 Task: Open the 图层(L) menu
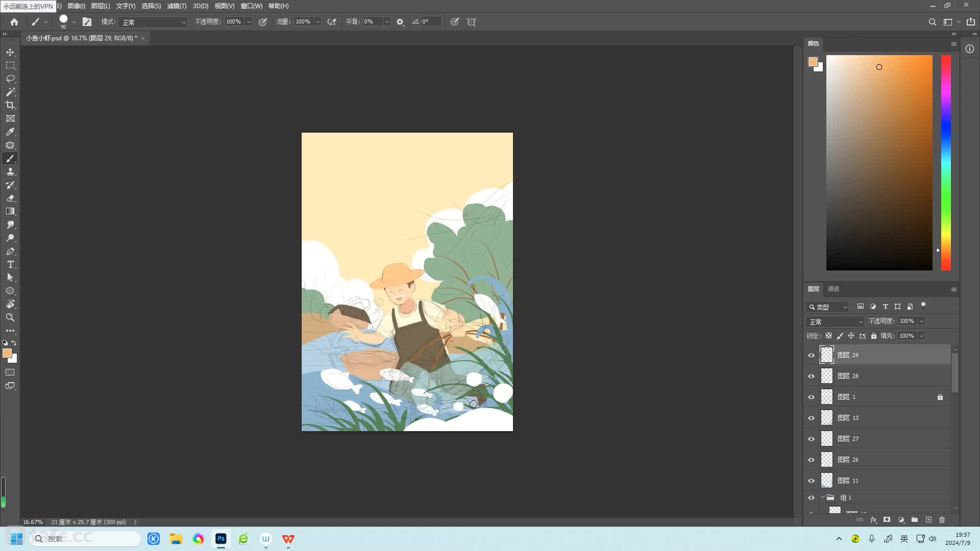(100, 6)
